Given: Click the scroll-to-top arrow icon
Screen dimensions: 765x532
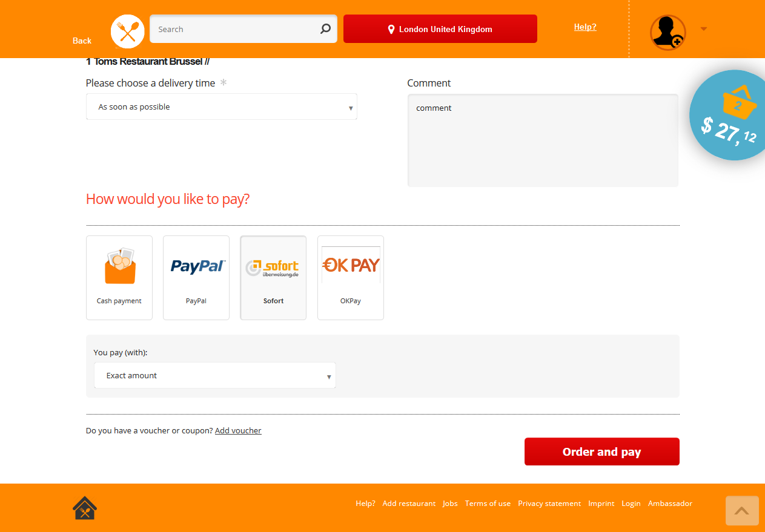Looking at the screenshot, I should [x=742, y=511].
